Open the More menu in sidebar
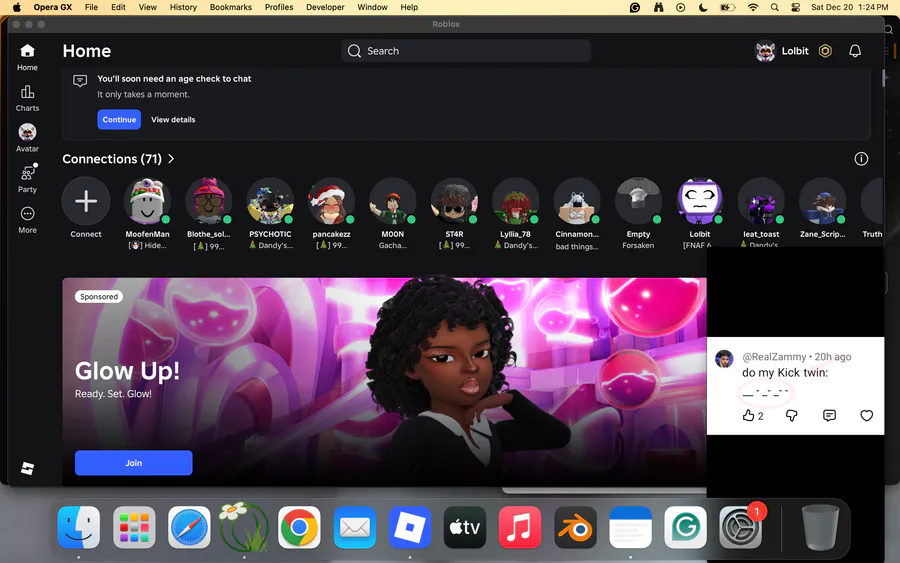900x563 pixels. [x=27, y=220]
